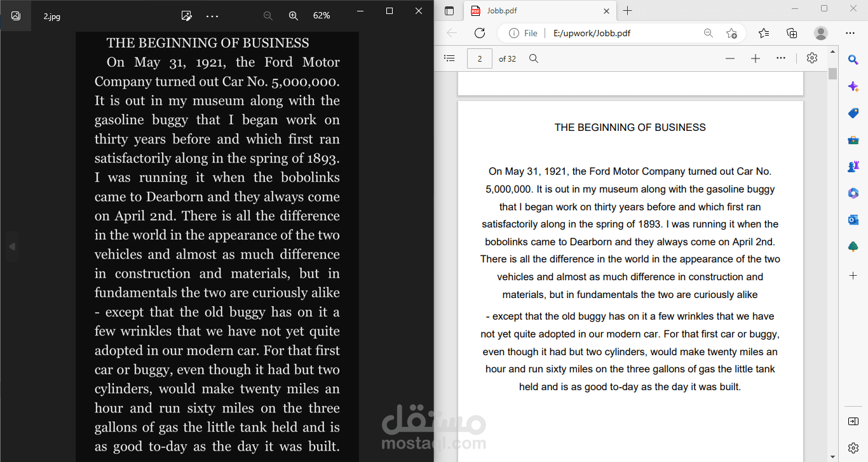
Task: Open the Edge sidebar Search
Action: click(x=853, y=60)
